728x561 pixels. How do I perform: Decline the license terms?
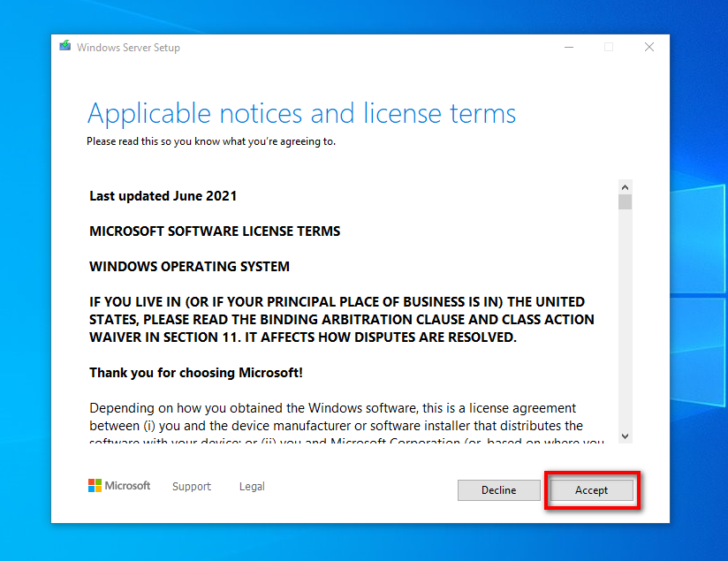[498, 490]
